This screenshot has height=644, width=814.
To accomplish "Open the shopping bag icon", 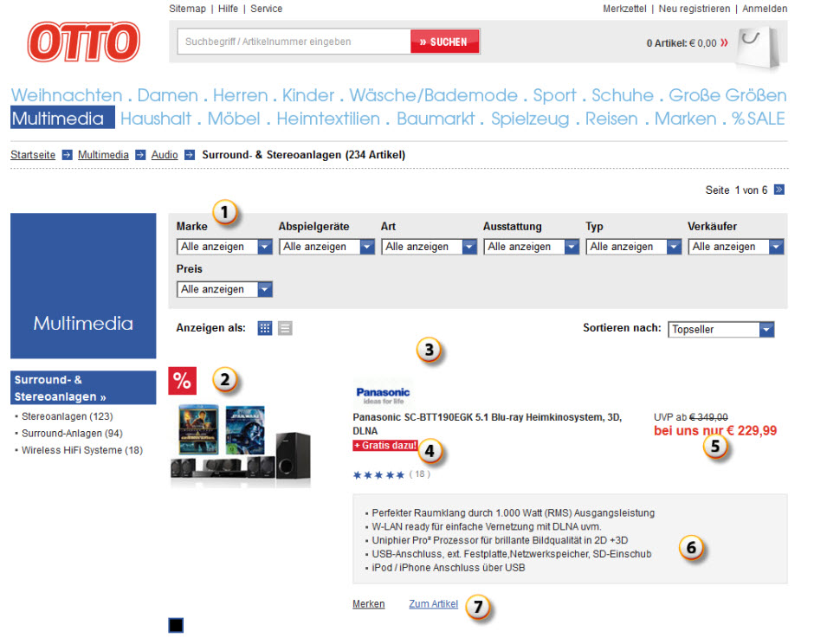I will tap(759, 47).
